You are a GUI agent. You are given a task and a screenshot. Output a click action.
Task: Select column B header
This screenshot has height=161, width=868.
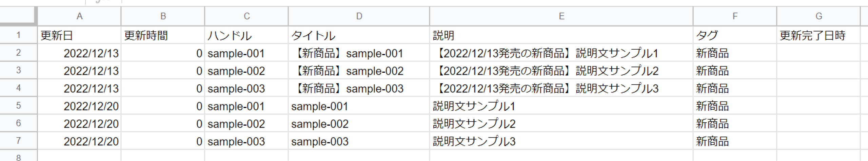click(163, 16)
